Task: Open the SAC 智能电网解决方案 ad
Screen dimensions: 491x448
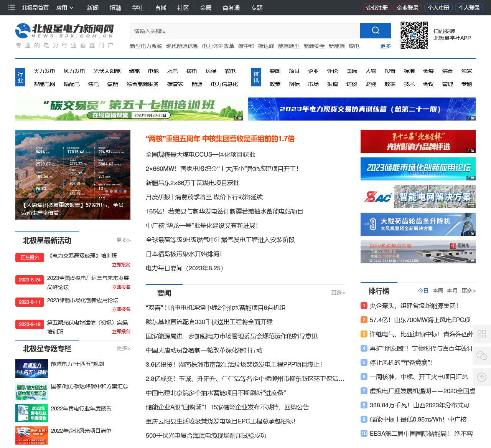Action: (x=418, y=197)
